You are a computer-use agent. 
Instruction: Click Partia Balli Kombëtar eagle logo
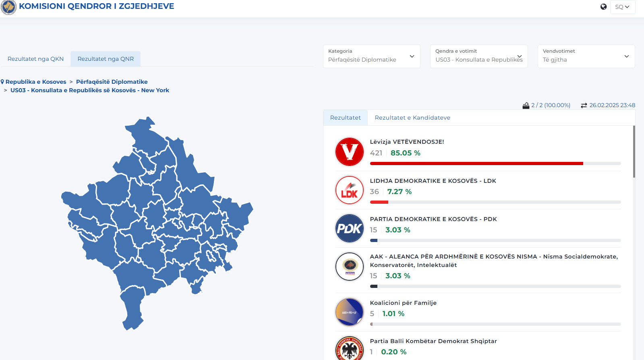click(350, 349)
